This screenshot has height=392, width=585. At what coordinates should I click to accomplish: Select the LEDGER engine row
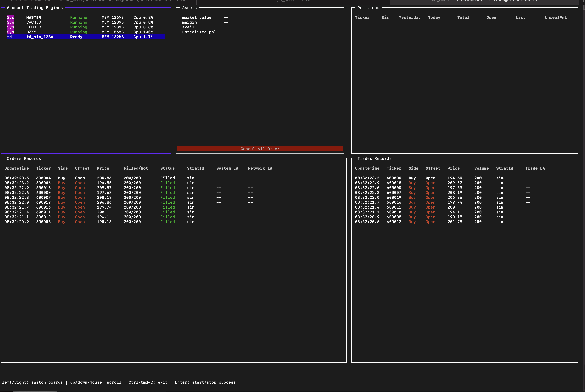tap(86, 27)
